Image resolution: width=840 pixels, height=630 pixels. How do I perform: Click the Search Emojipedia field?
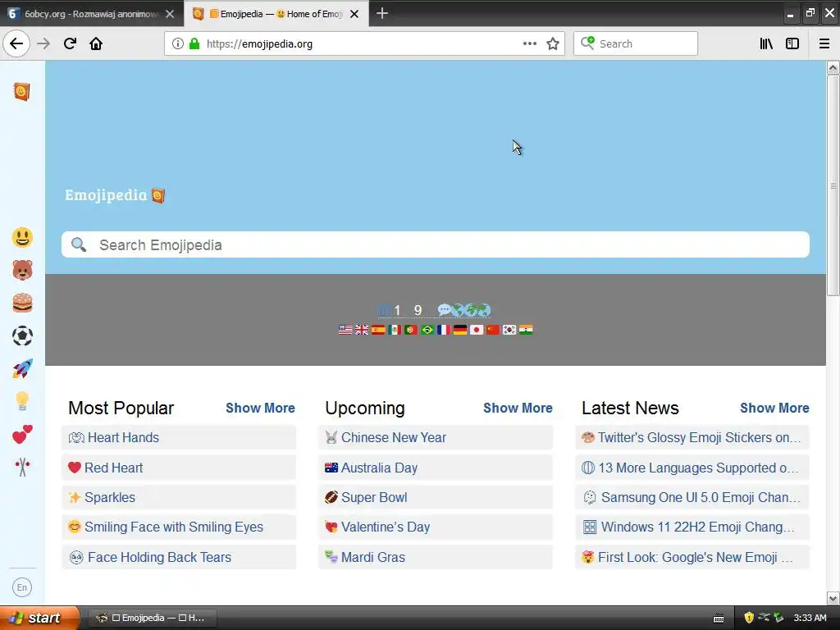pyautogui.click(x=435, y=244)
